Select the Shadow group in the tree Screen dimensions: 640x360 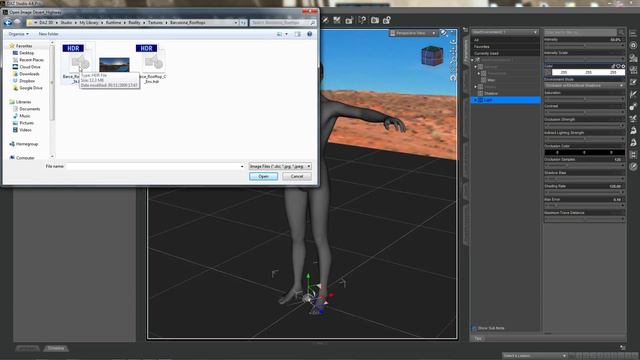pyautogui.click(x=490, y=93)
